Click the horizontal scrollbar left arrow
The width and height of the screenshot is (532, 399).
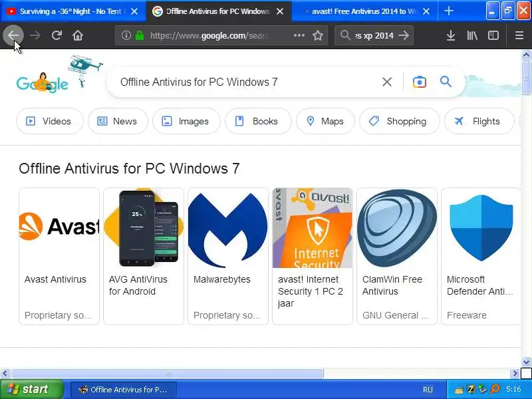point(5,374)
